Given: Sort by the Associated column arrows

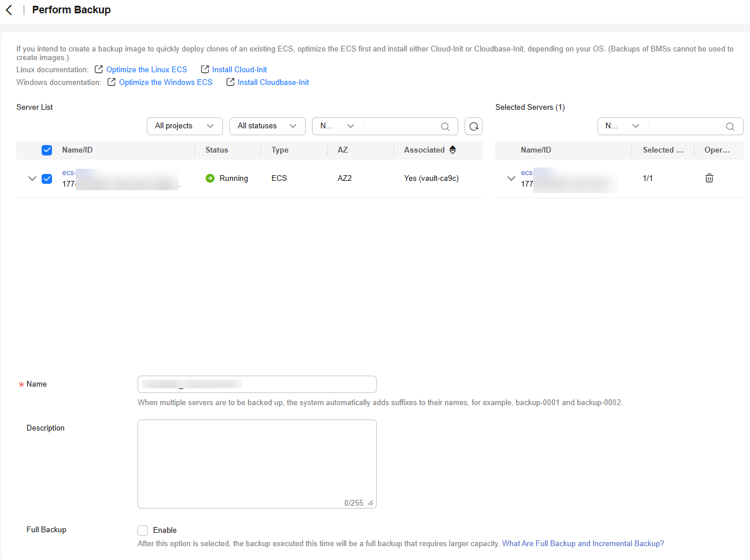Looking at the screenshot, I should point(453,150).
